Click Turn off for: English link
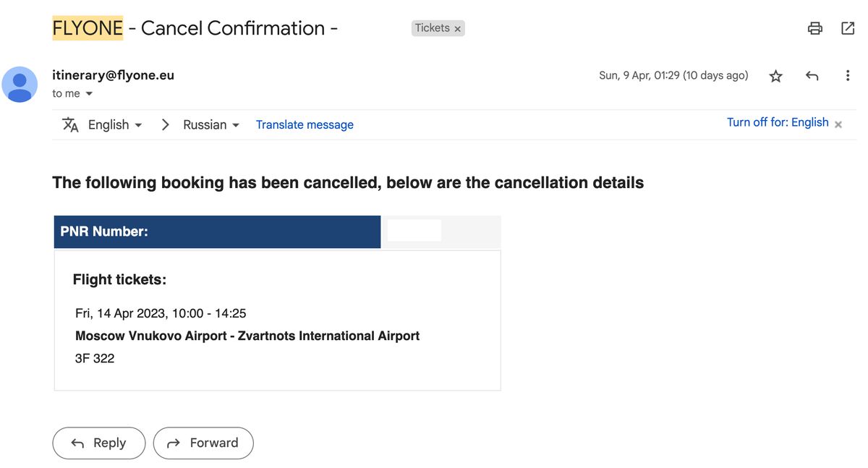 coord(778,122)
